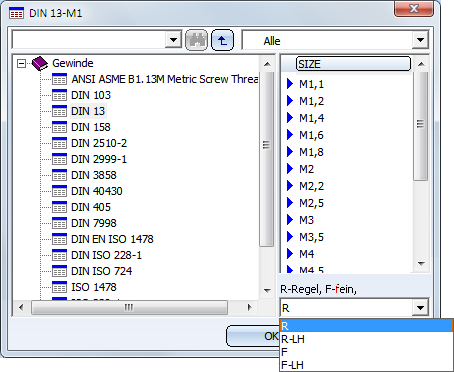Image resolution: width=454 pixels, height=372 pixels.
Task: Choose F-LH from the dropdown list
Action: tap(366, 365)
